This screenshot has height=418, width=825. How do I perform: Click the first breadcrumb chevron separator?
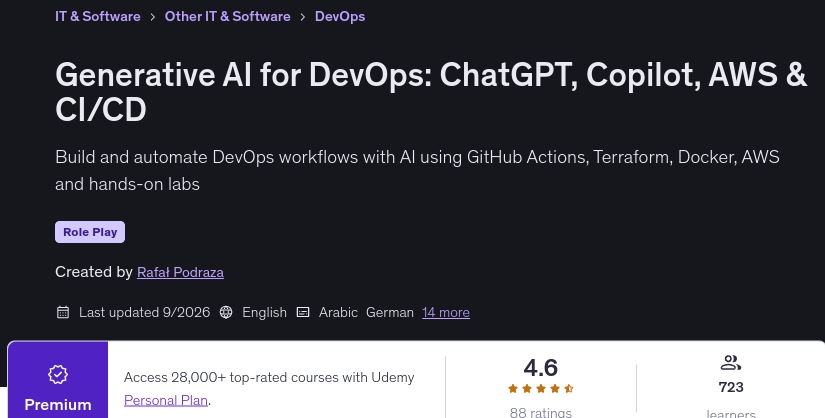(x=153, y=17)
